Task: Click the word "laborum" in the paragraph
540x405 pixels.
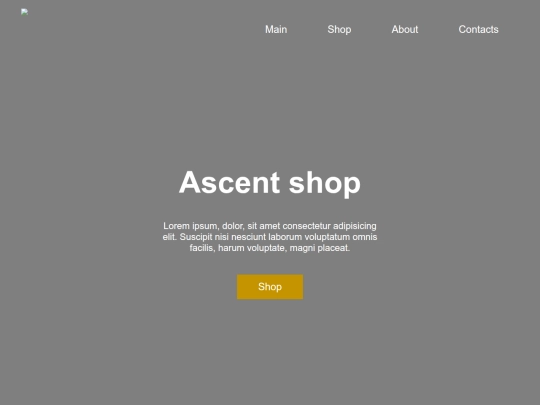Action: pos(285,237)
